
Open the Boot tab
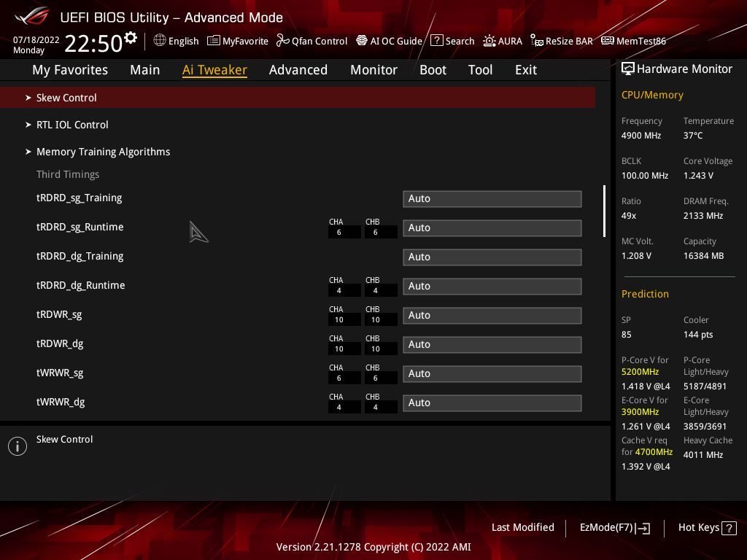coord(433,70)
